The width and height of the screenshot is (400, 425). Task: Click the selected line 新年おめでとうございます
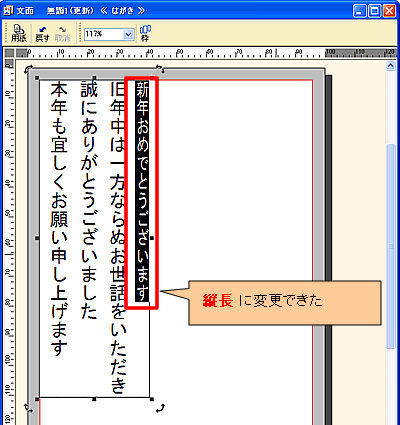tap(142, 190)
